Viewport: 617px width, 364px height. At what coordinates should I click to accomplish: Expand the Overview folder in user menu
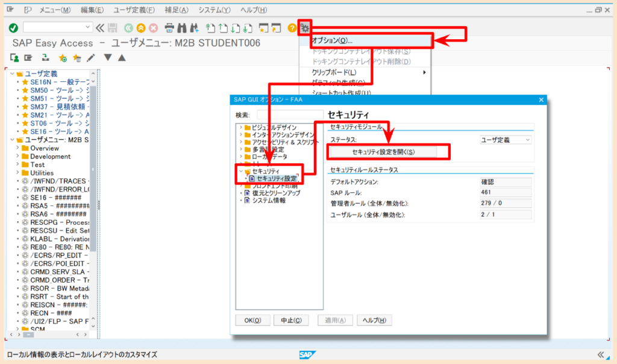(17, 148)
